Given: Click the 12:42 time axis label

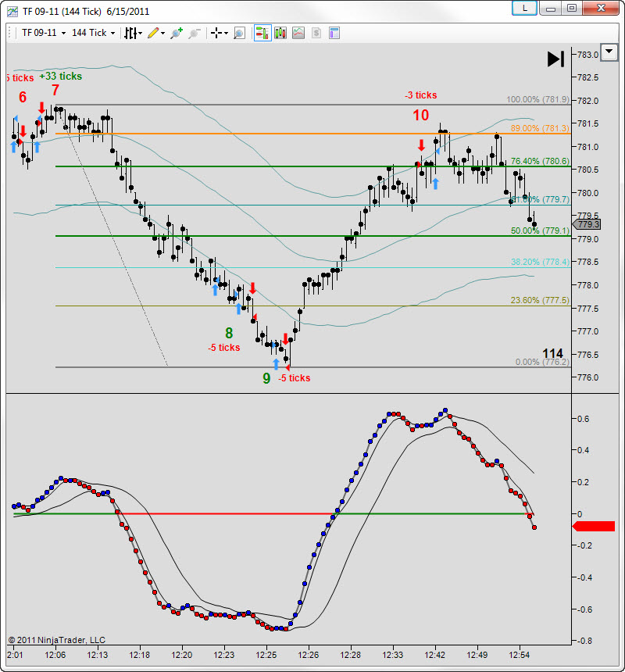Looking at the screenshot, I should click(x=435, y=655).
